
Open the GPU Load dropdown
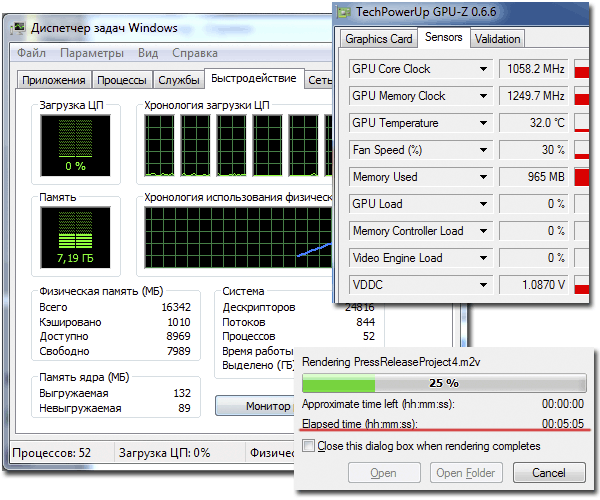coord(483,204)
